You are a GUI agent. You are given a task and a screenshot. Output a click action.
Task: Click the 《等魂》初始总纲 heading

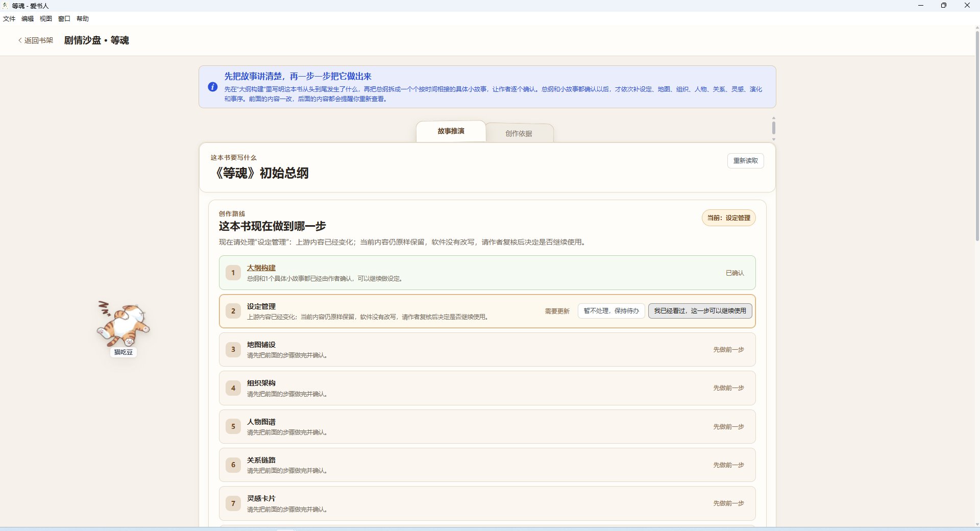click(x=260, y=173)
